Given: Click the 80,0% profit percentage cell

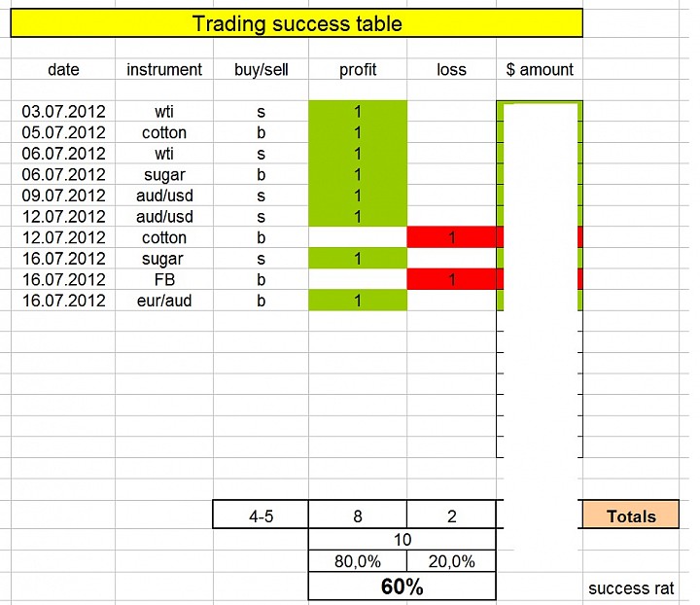Looking at the screenshot, I should (358, 561).
